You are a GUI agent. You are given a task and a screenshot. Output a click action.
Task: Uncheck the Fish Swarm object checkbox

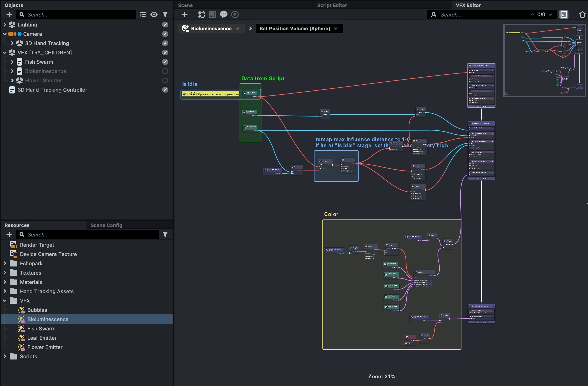165,62
